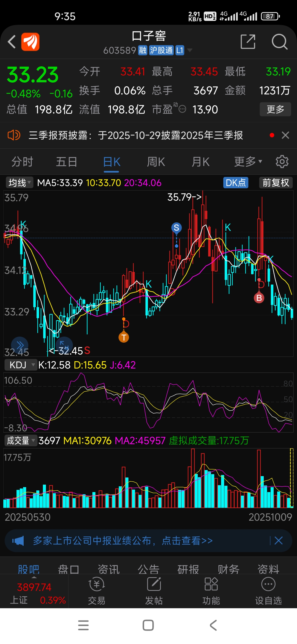Tap the 融 margin badge

pyautogui.click(x=143, y=50)
